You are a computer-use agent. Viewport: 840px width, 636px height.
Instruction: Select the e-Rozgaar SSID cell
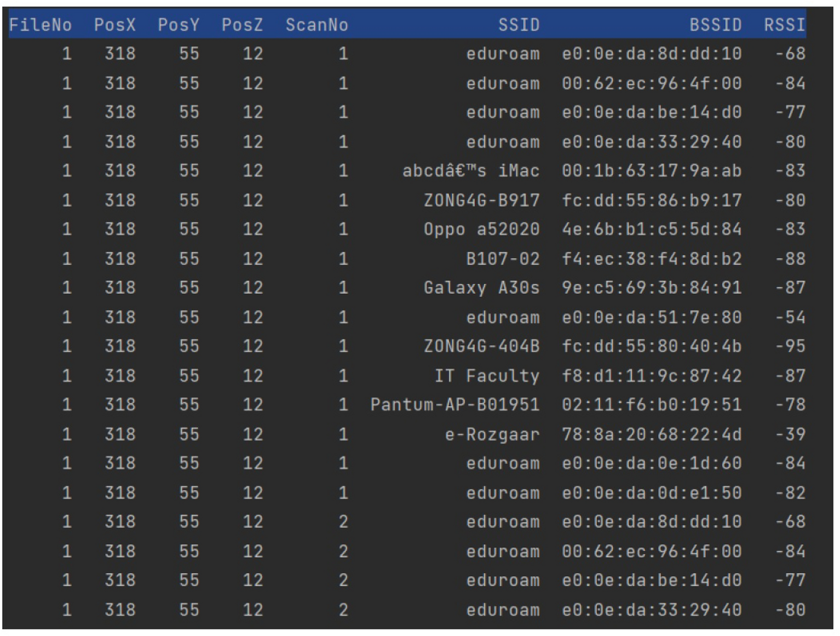(x=492, y=435)
